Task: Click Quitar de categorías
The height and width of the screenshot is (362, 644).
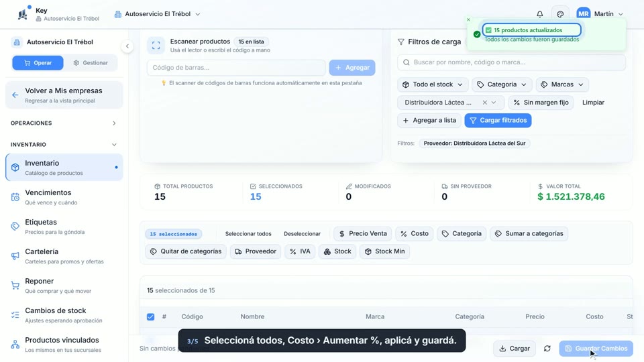Action: coord(186,251)
